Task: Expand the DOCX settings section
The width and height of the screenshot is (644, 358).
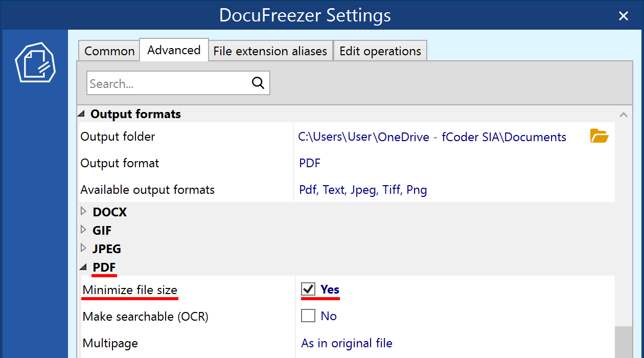Action: [84, 211]
